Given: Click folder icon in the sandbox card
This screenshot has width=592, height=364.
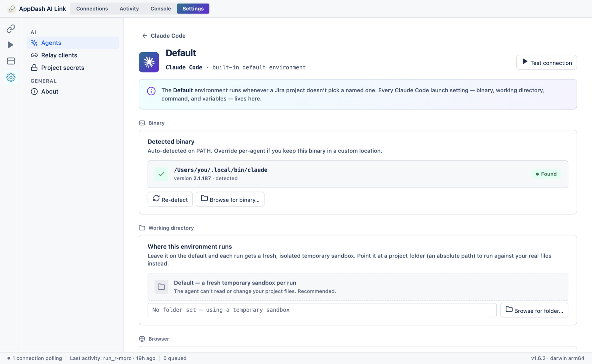Looking at the screenshot, I should click(161, 287).
